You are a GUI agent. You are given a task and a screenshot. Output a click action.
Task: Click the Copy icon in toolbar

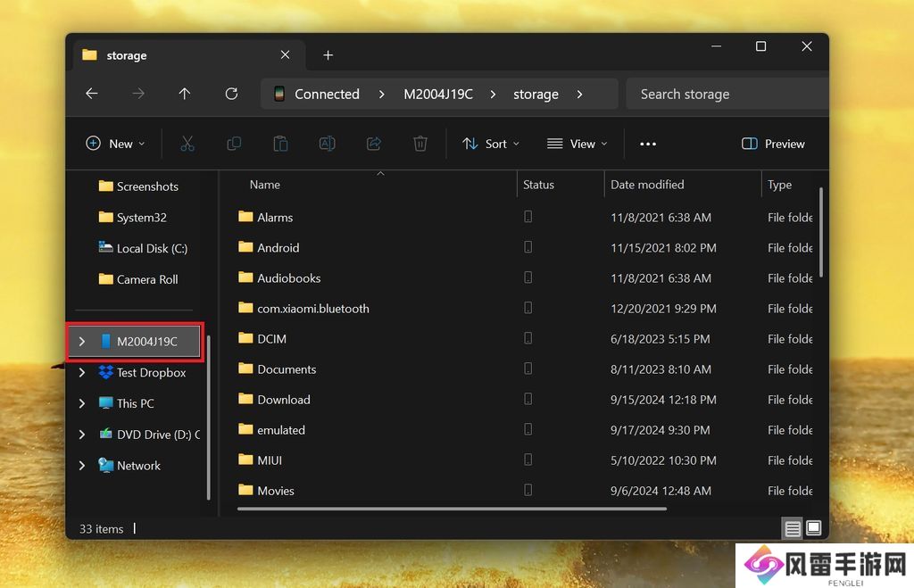click(234, 144)
